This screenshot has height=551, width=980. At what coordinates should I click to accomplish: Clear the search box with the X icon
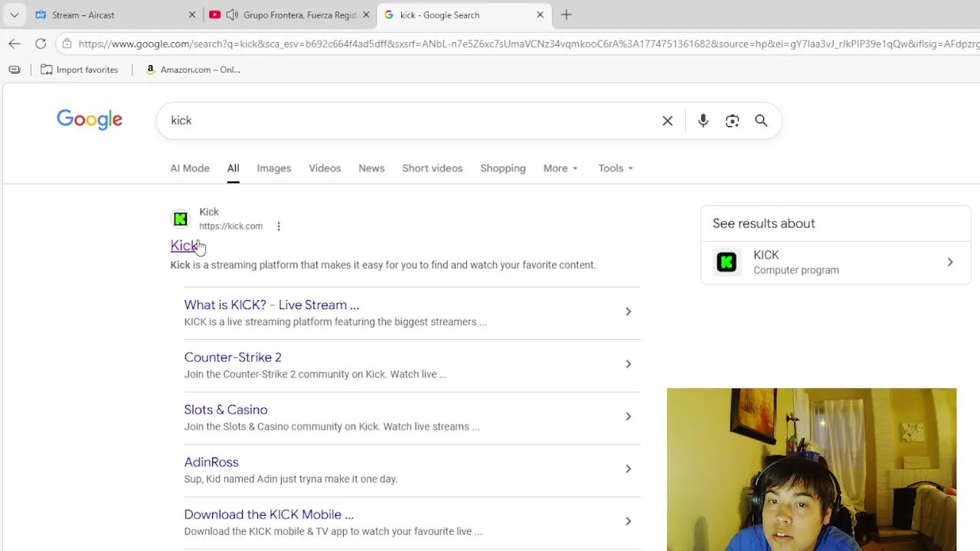tap(668, 121)
